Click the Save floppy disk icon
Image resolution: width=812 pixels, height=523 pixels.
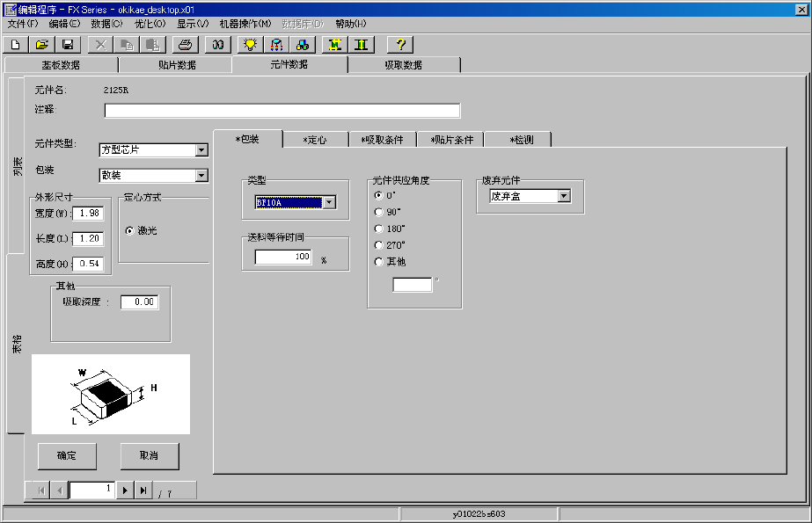(67, 44)
